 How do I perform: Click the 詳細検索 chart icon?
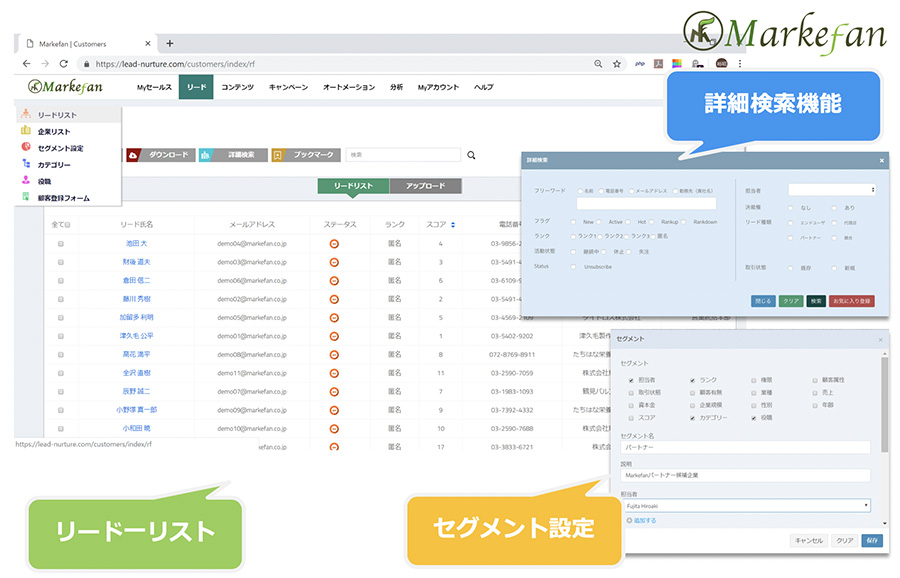tap(205, 155)
